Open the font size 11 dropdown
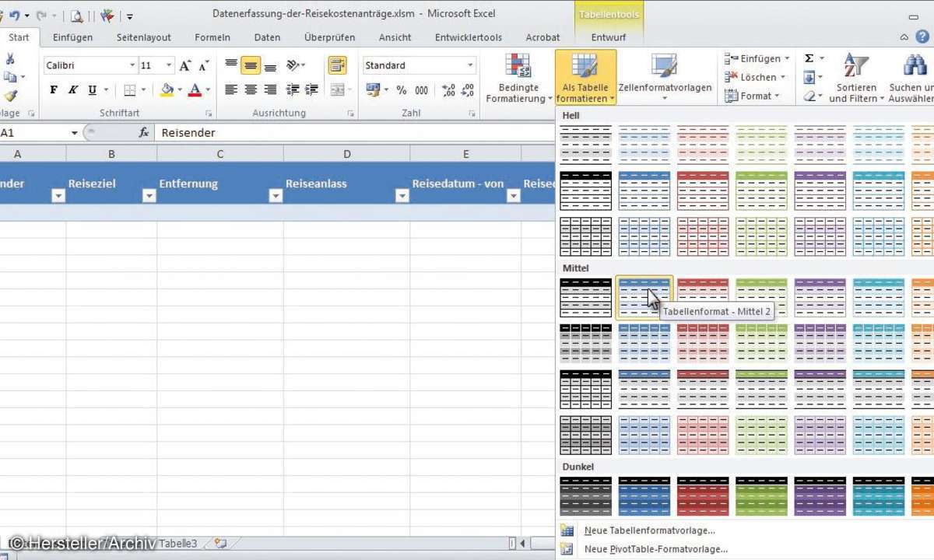Viewport: 934px width, 560px height. pyautogui.click(x=169, y=66)
